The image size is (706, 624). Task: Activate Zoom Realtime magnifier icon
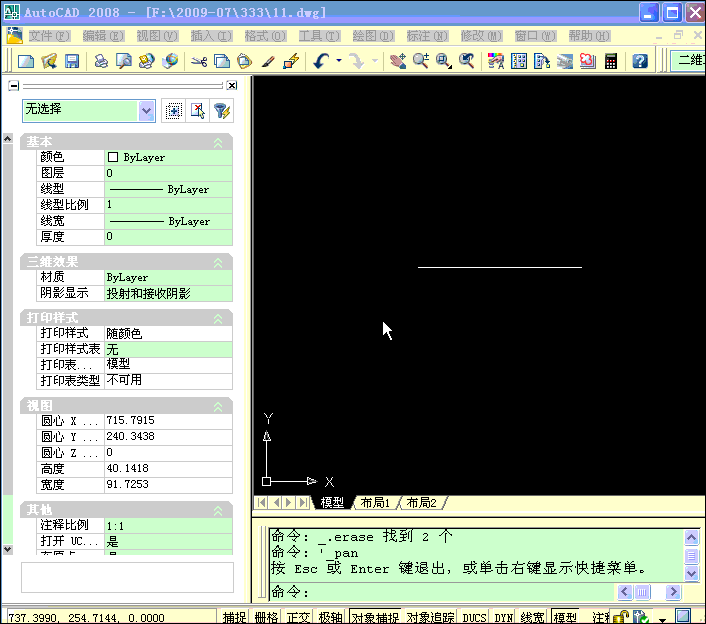(x=421, y=61)
